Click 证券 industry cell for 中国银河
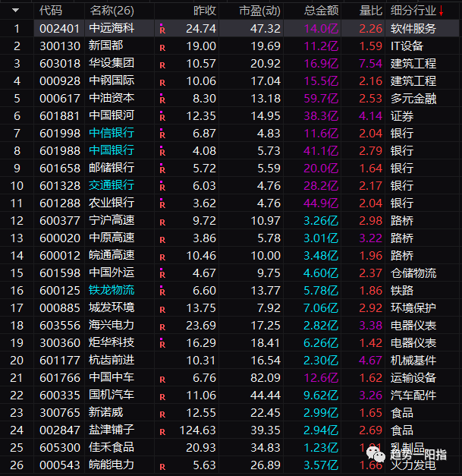 click(x=401, y=116)
